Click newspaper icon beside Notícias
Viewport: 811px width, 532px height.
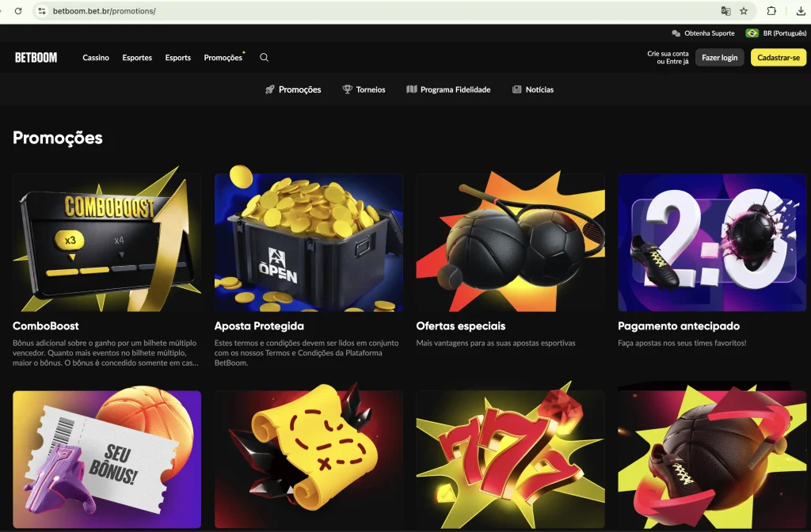[516, 89]
